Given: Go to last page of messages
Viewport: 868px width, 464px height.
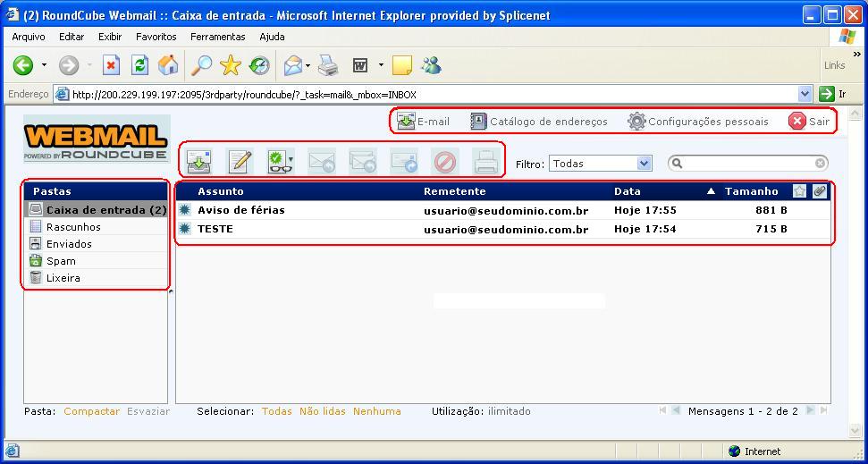Looking at the screenshot, I should point(823,411).
